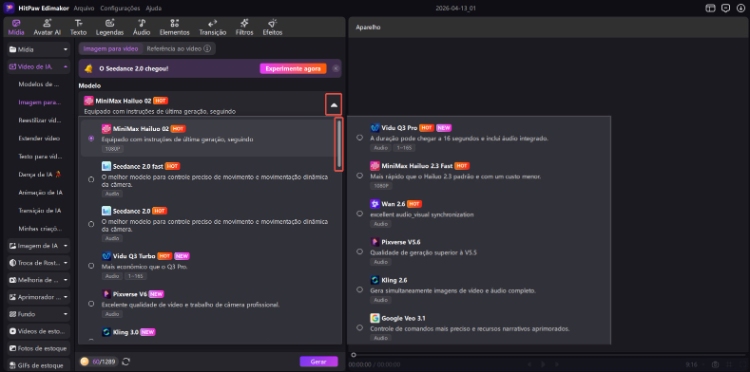Select the MiniMax Hailuo 2.3 Fast radio button
Viewport: 750px width, 372px height.
(x=359, y=175)
